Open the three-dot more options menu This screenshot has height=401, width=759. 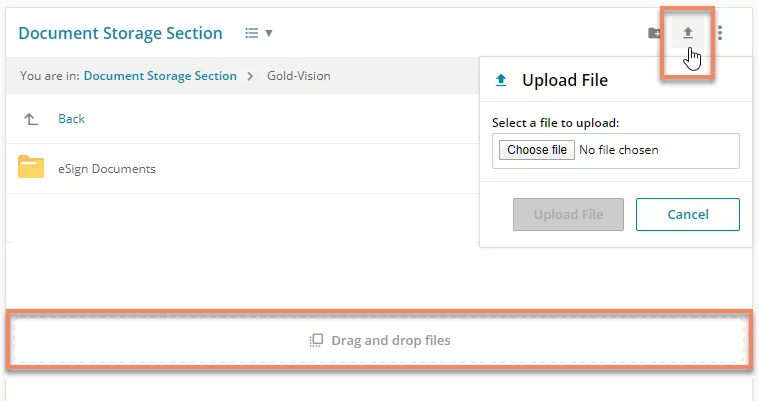[x=720, y=33]
